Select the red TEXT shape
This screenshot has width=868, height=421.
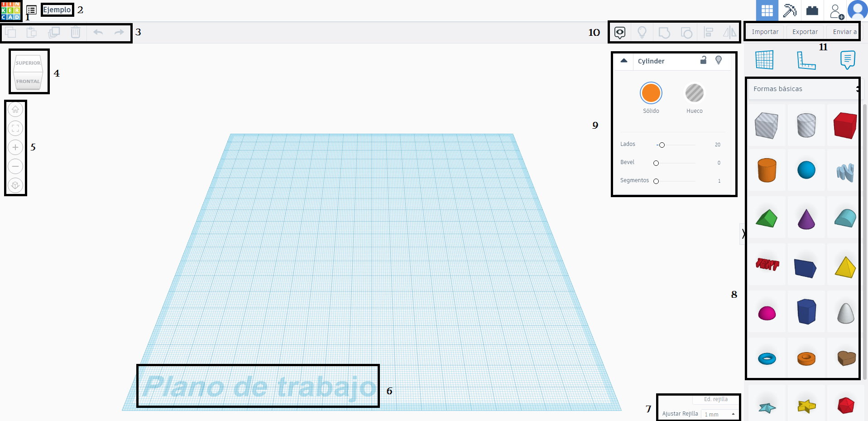coord(767,264)
